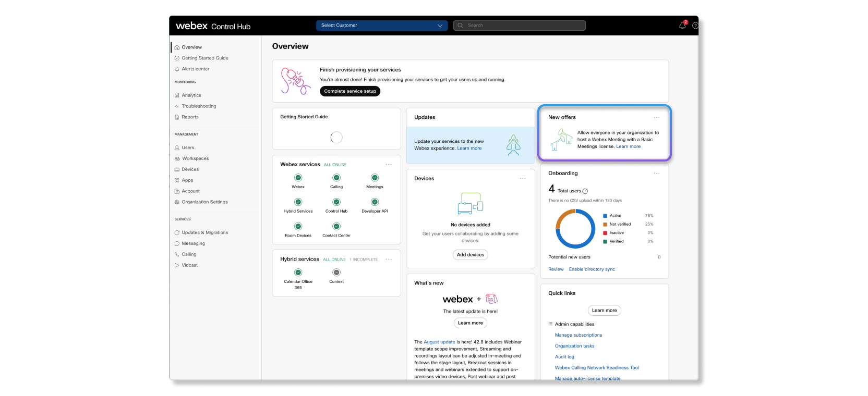The width and height of the screenshot is (868, 396).
Task: Click into the Search input field
Action: 520,26
